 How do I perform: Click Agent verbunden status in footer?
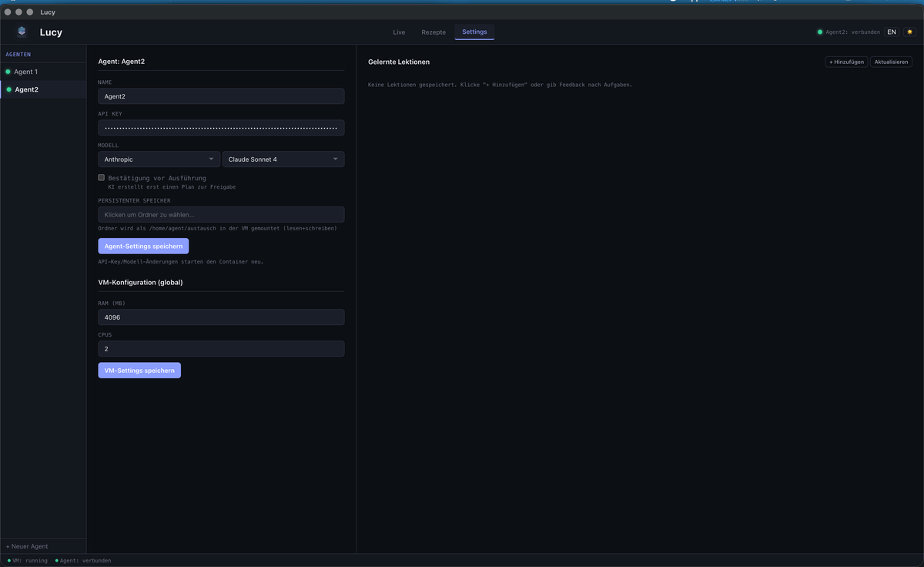pyautogui.click(x=83, y=560)
